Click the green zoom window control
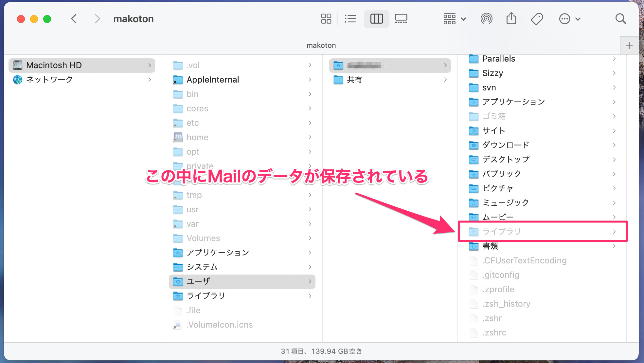The image size is (644, 363). pos(47,19)
